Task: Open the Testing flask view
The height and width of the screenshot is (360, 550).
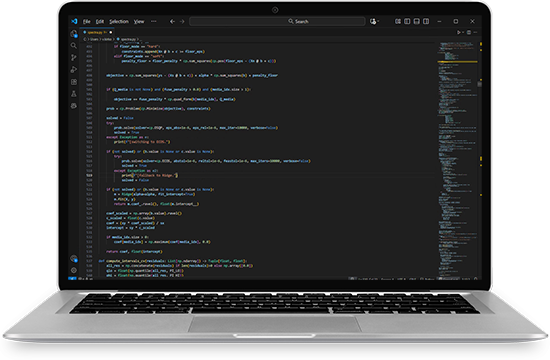Action: coord(74,94)
